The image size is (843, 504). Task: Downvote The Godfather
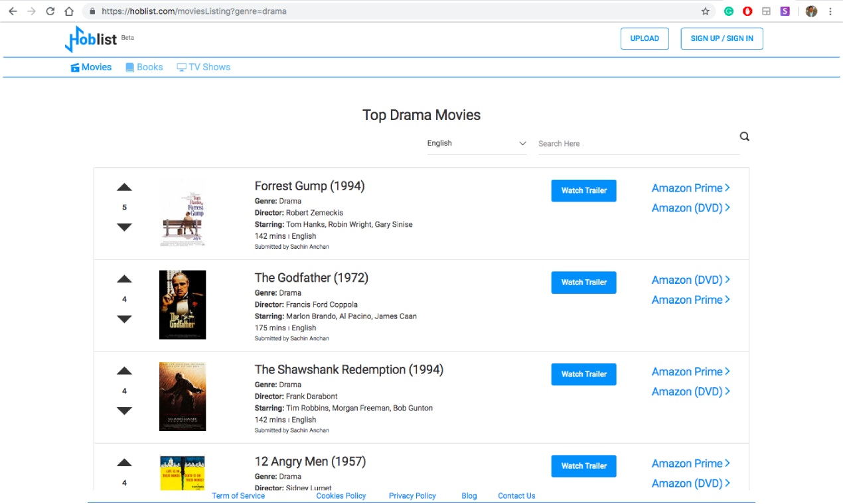coord(124,319)
